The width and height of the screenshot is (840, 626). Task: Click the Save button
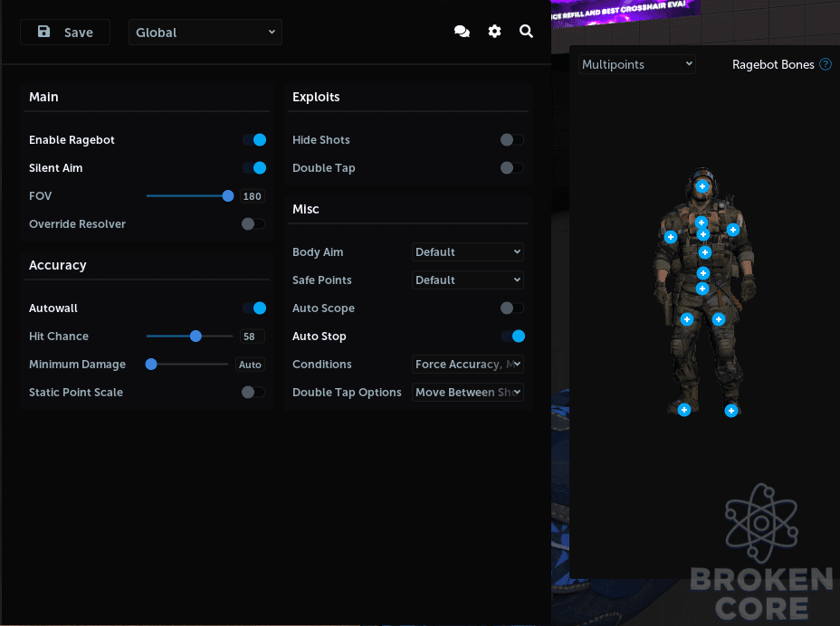[65, 33]
